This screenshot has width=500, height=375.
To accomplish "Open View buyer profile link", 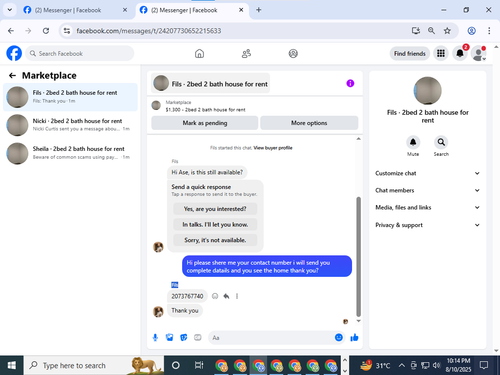I will (x=273, y=148).
